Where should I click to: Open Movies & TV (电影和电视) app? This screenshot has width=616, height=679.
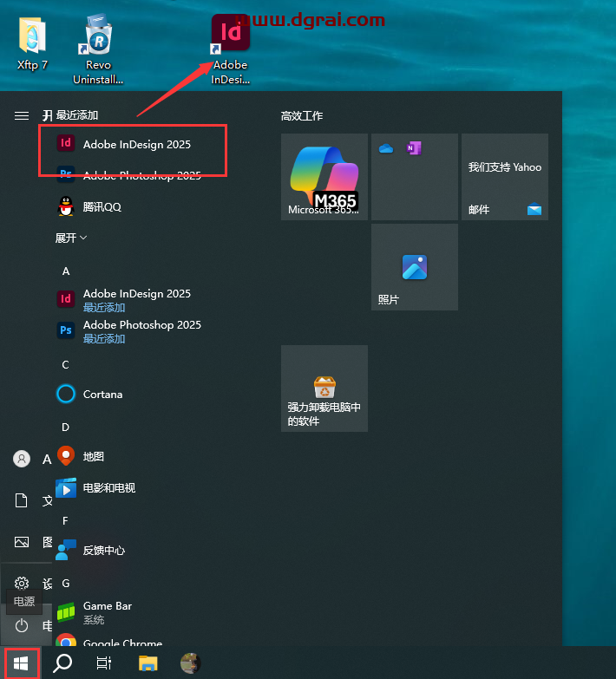tap(108, 488)
